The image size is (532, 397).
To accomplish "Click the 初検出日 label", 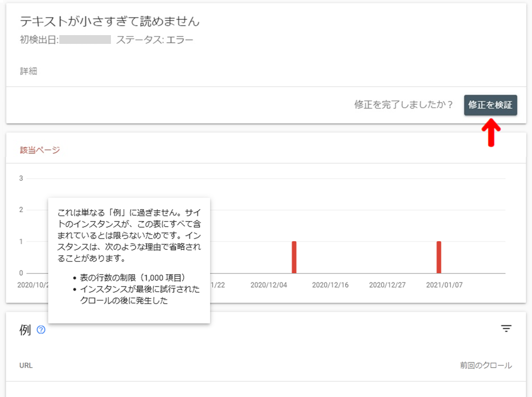I will 39,40.
